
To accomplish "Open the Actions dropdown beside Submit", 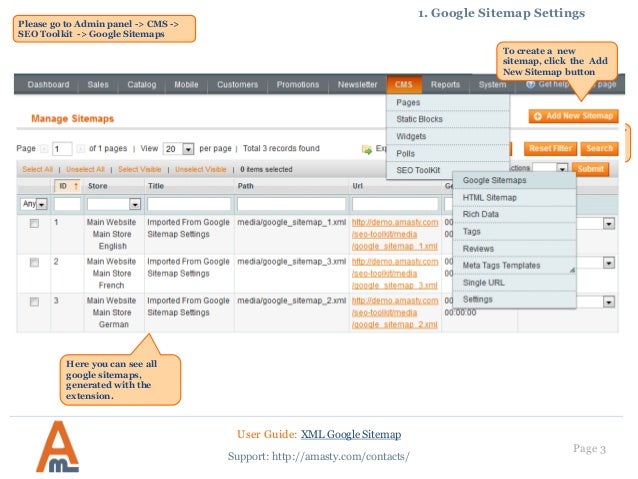I will [550, 168].
